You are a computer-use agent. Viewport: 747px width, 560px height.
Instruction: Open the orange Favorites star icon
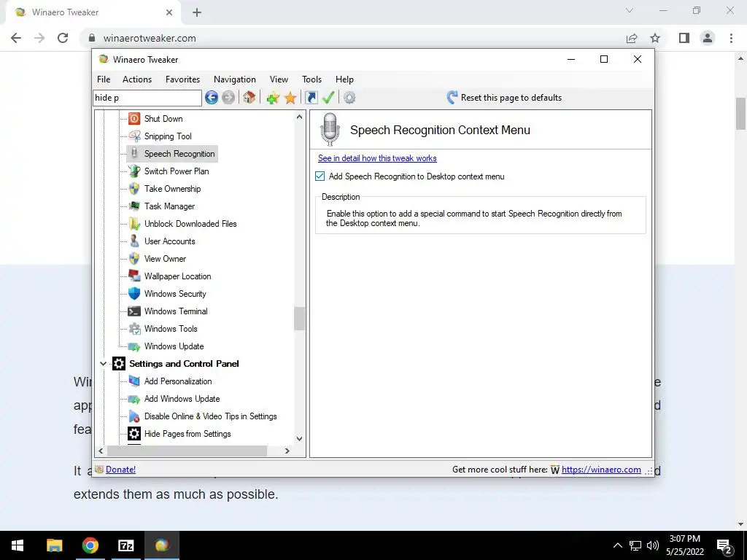point(290,98)
